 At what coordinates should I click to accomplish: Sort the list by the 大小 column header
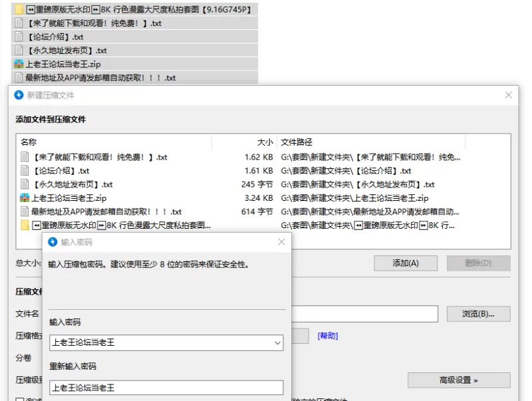click(265, 142)
